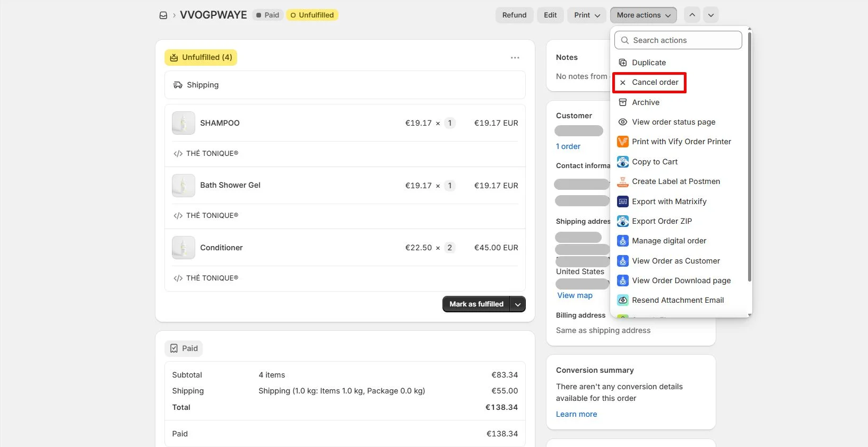Click the shipping cost €55.00
Viewport: 868px width, 447px height.
pyautogui.click(x=505, y=391)
